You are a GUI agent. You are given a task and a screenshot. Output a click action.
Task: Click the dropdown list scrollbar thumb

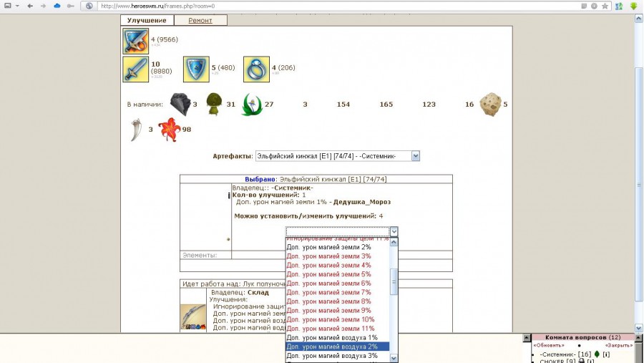click(394, 282)
